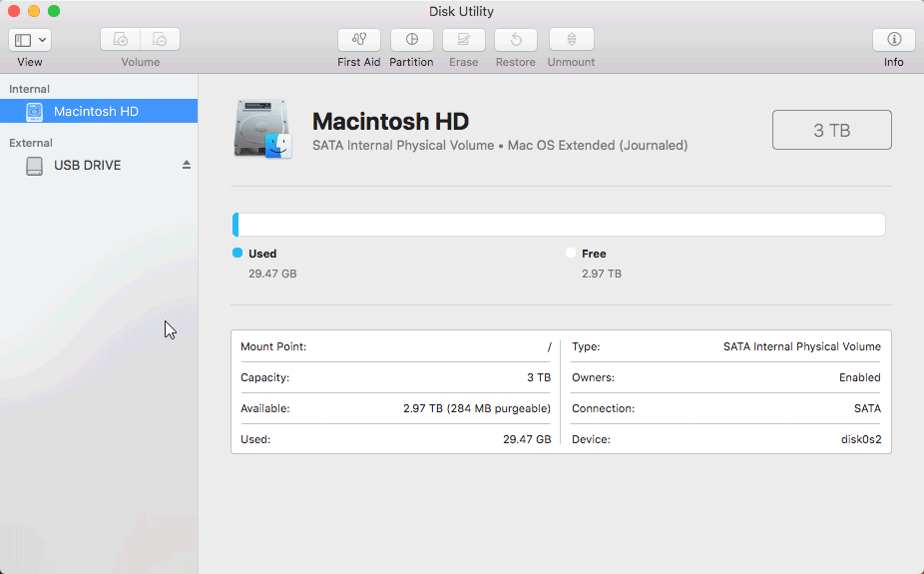The image size is (924, 574).
Task: Open the Info panel
Action: tap(894, 40)
